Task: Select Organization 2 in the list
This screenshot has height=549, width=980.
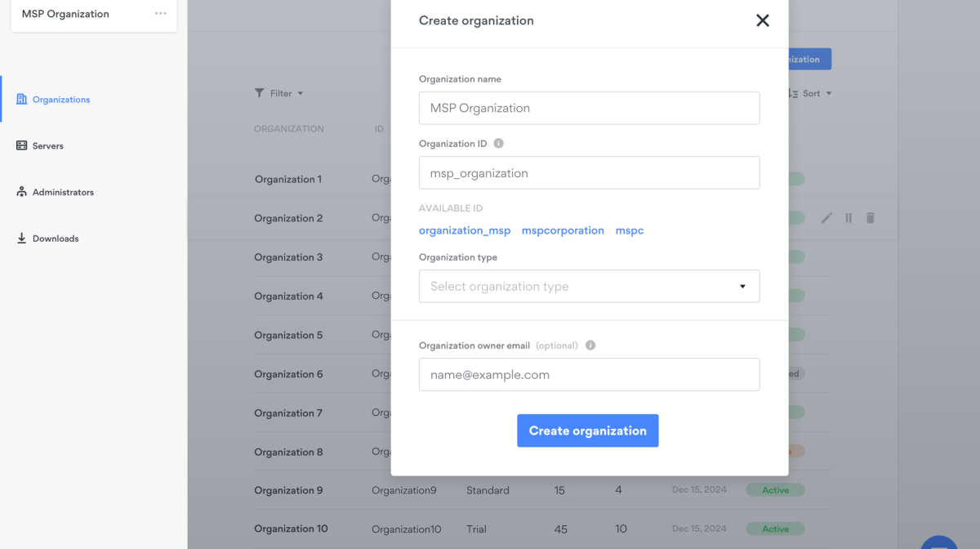Action: pyautogui.click(x=288, y=218)
